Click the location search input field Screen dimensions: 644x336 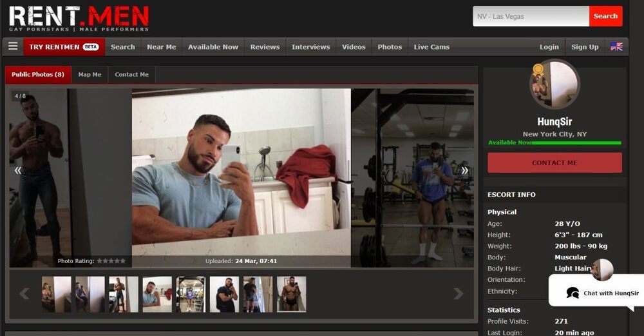coord(531,16)
